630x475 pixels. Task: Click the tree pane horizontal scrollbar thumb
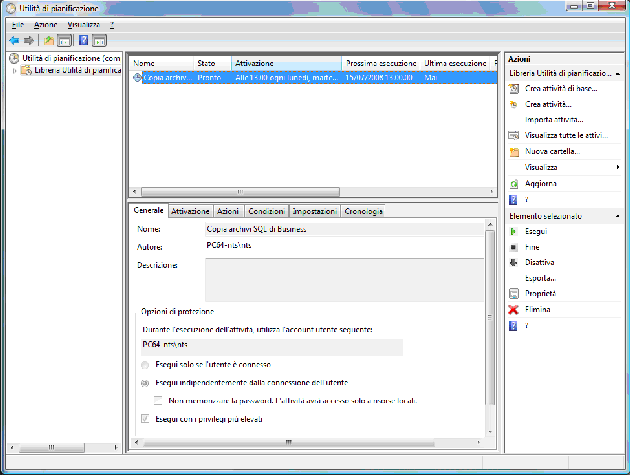pos(52,447)
